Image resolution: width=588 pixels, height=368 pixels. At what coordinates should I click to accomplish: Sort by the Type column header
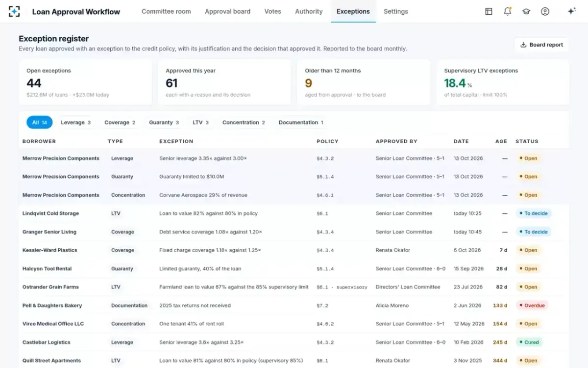(x=115, y=141)
